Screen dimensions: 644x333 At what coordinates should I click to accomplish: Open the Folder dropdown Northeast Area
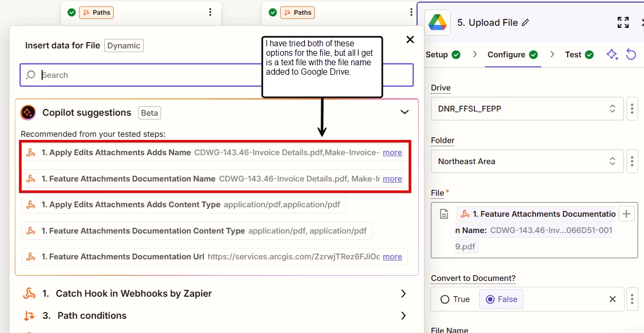point(527,161)
